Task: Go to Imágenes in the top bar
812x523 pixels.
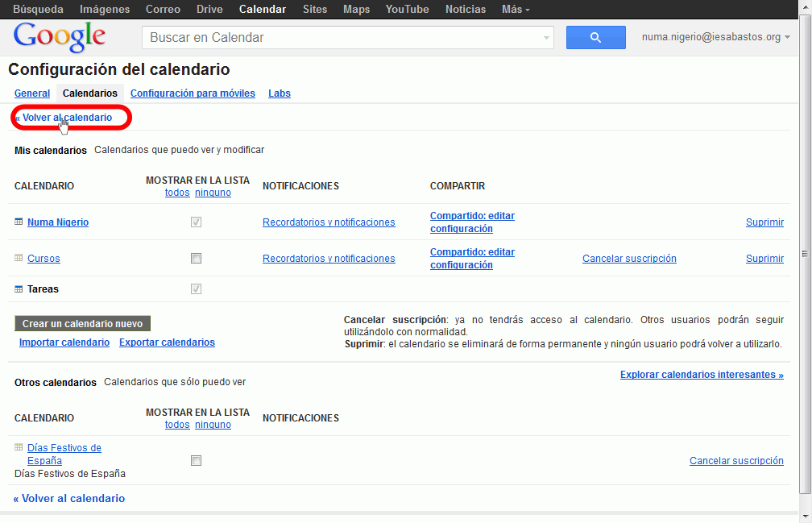Action: click(x=105, y=10)
